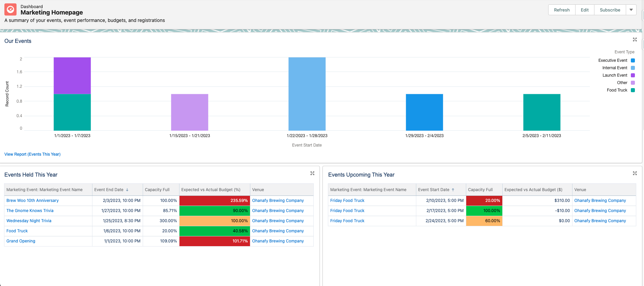Viewport: 644px width, 286px height.
Task: Expand Events Held This Year widget
Action: [x=312, y=173]
